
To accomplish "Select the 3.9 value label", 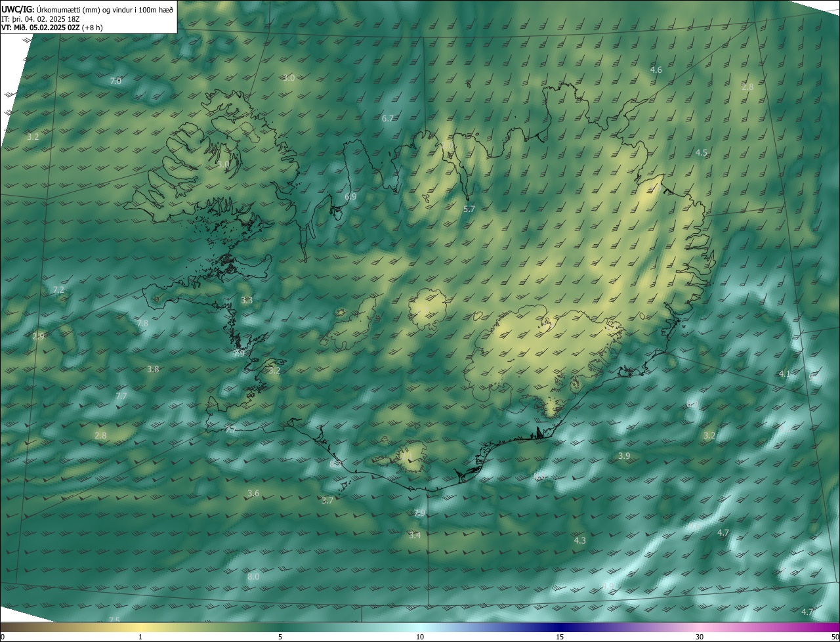I will click(624, 456).
